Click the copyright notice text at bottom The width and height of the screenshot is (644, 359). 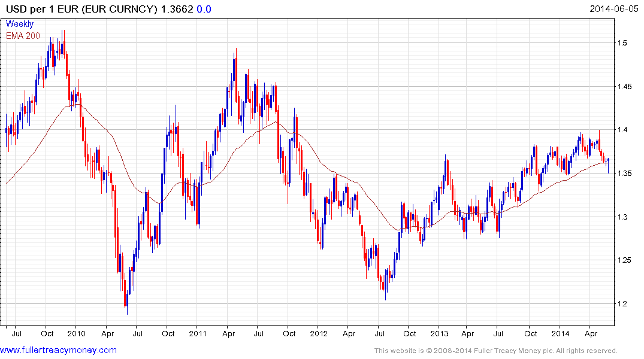[496, 351]
